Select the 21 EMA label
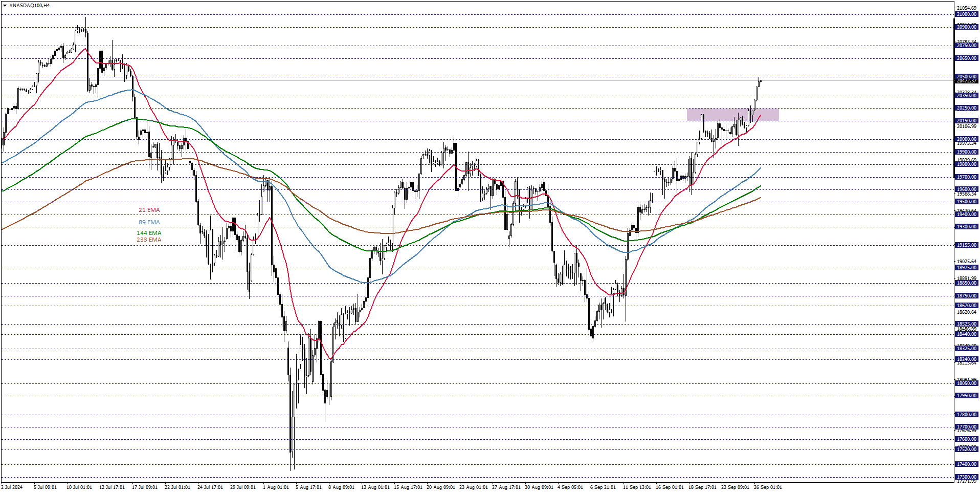980x493 pixels. [x=149, y=210]
